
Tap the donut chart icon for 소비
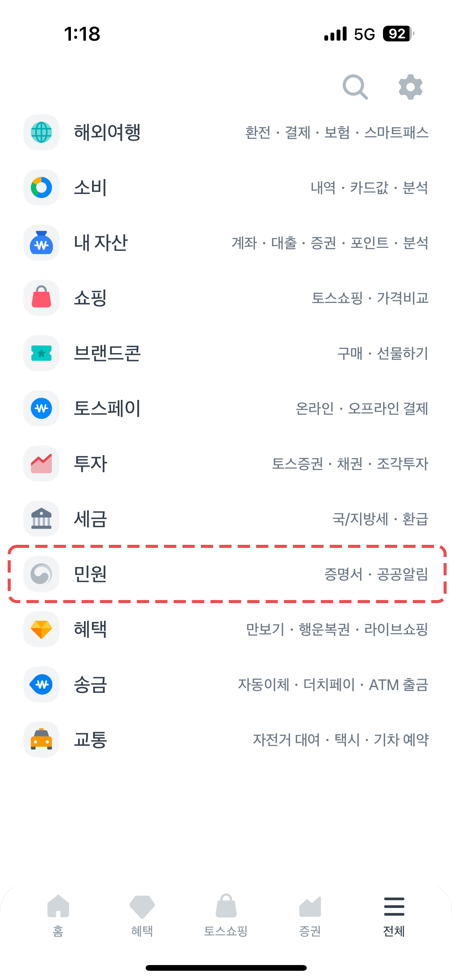click(41, 187)
